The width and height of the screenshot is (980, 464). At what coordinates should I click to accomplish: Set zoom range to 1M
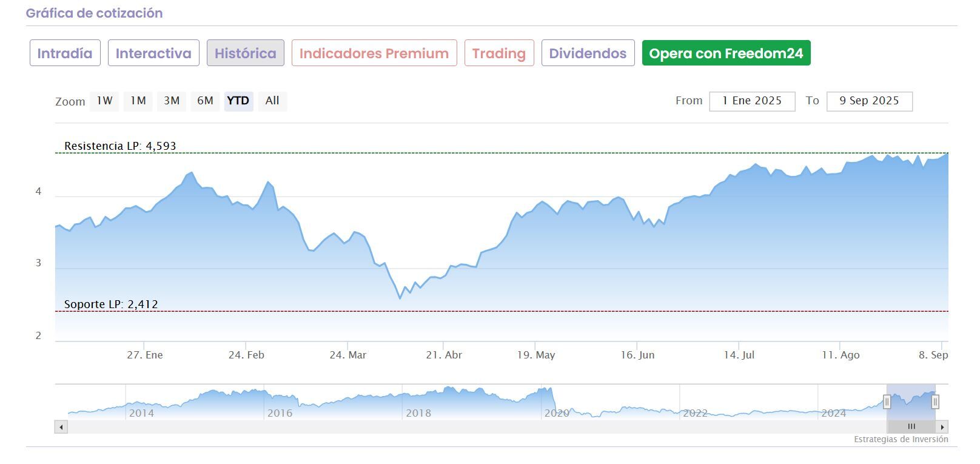(x=138, y=101)
